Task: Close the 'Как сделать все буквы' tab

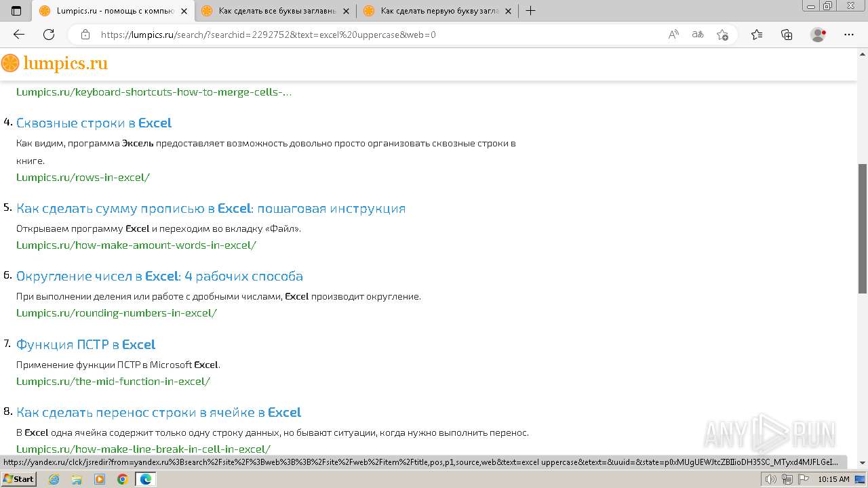Action: pos(346,11)
